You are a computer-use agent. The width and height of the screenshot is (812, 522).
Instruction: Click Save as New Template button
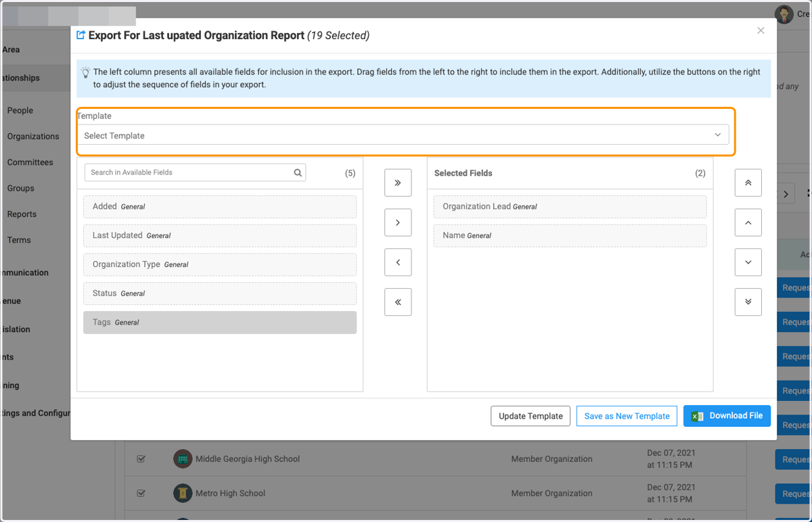[x=627, y=416]
